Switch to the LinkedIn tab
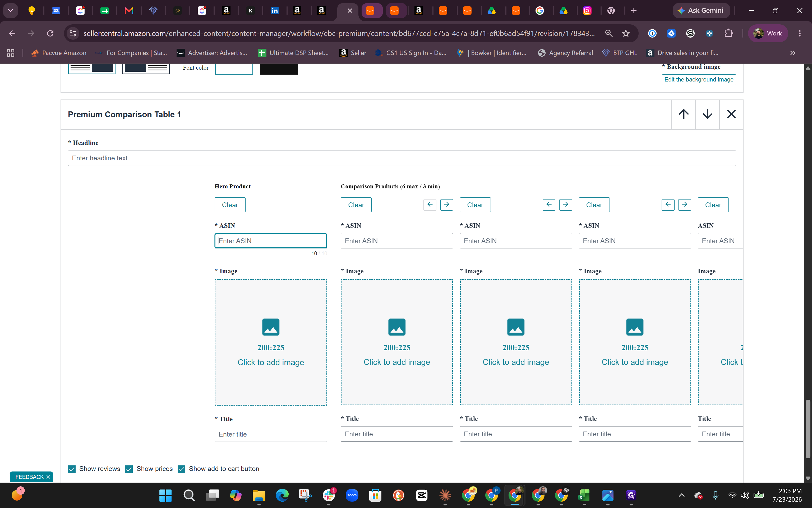This screenshot has height=508, width=812. coord(274,11)
